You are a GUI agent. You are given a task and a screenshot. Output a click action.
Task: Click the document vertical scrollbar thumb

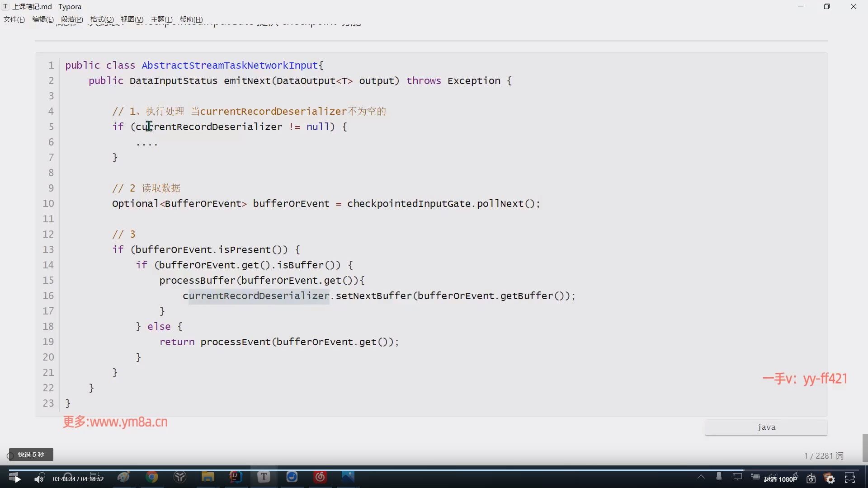865,447
